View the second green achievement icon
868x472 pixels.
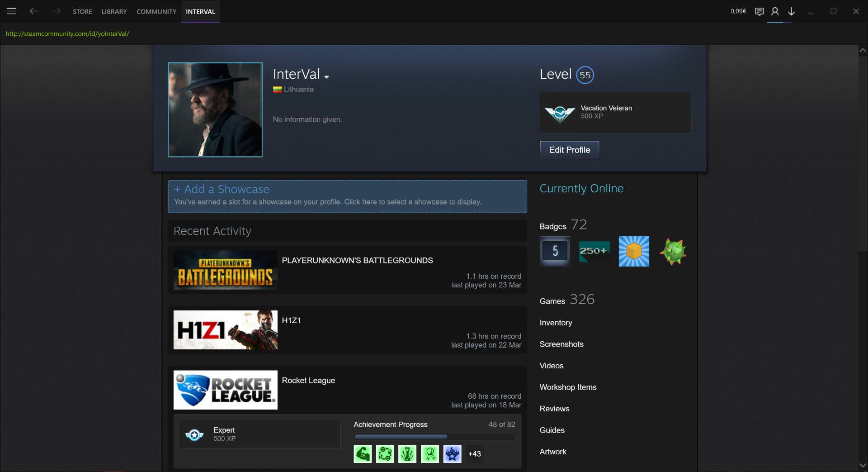tap(385, 454)
